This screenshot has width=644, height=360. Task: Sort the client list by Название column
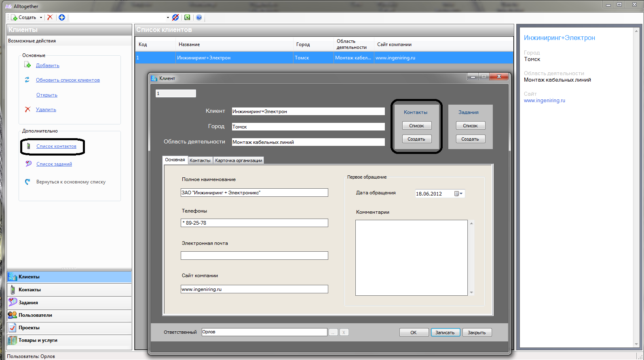[x=234, y=44]
